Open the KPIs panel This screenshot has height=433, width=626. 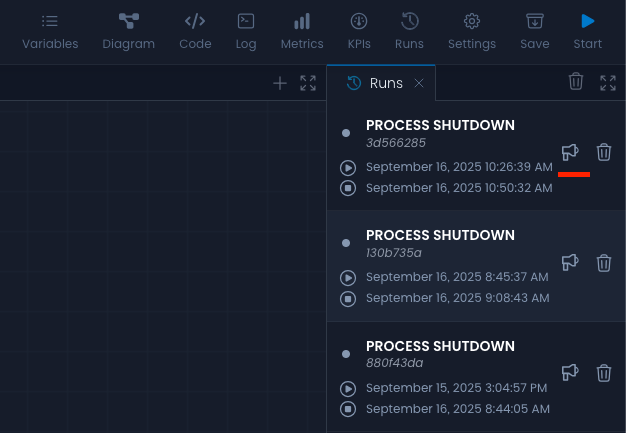[x=359, y=31]
